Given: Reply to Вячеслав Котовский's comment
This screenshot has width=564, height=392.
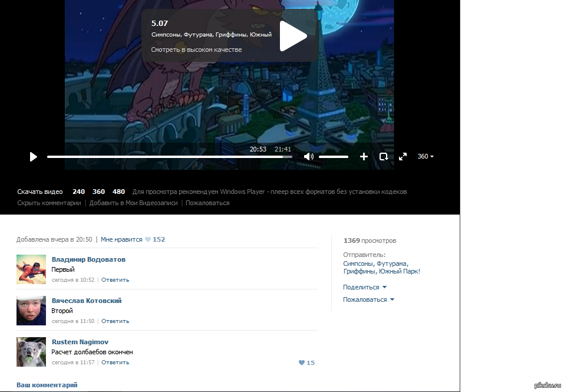Looking at the screenshot, I should coord(115,321).
